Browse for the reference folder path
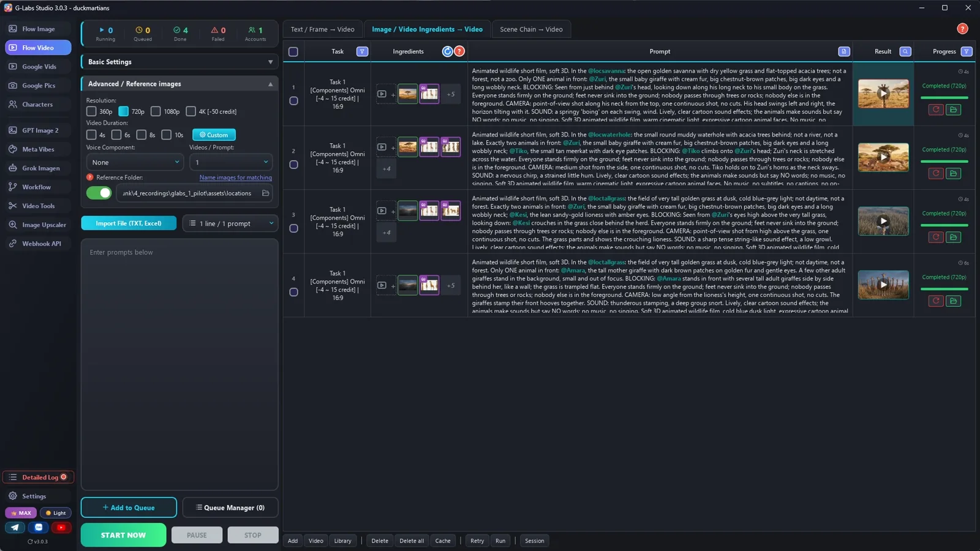Viewport: 980px width, 551px height. click(x=265, y=193)
